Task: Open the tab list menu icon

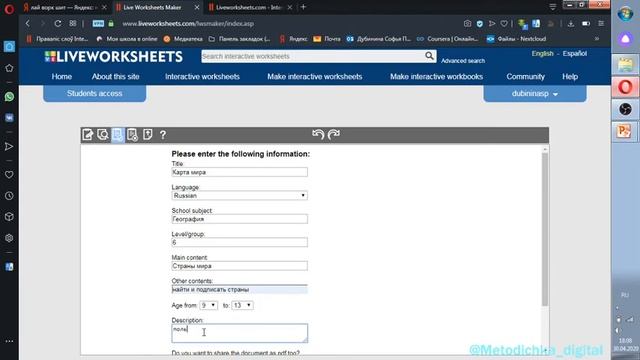Action: pyautogui.click(x=553, y=7)
